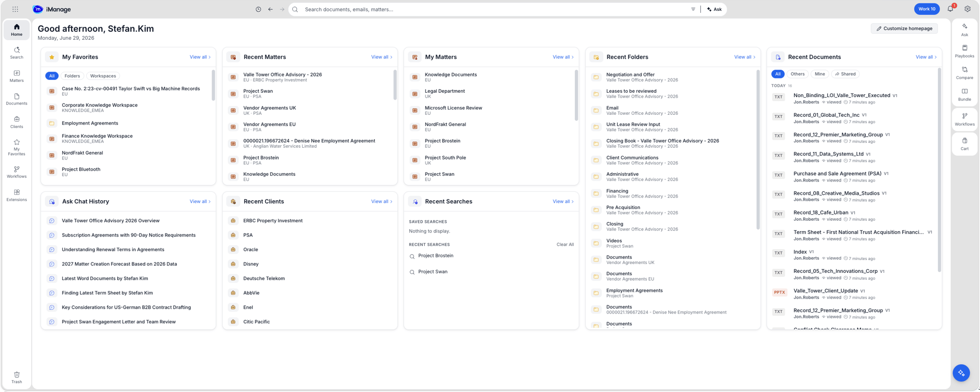Go to Home in the left sidebar
The width and height of the screenshot is (980, 392).
point(17,30)
